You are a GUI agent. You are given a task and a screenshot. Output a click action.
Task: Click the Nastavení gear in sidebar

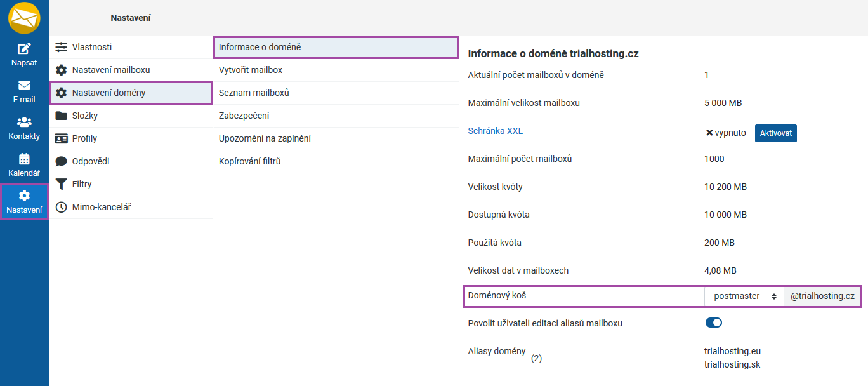pyautogui.click(x=24, y=196)
